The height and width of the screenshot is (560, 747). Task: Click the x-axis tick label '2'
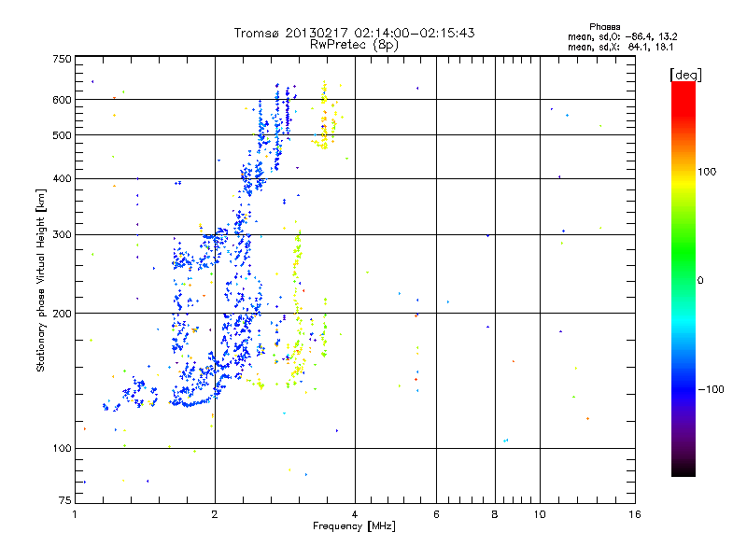point(215,514)
